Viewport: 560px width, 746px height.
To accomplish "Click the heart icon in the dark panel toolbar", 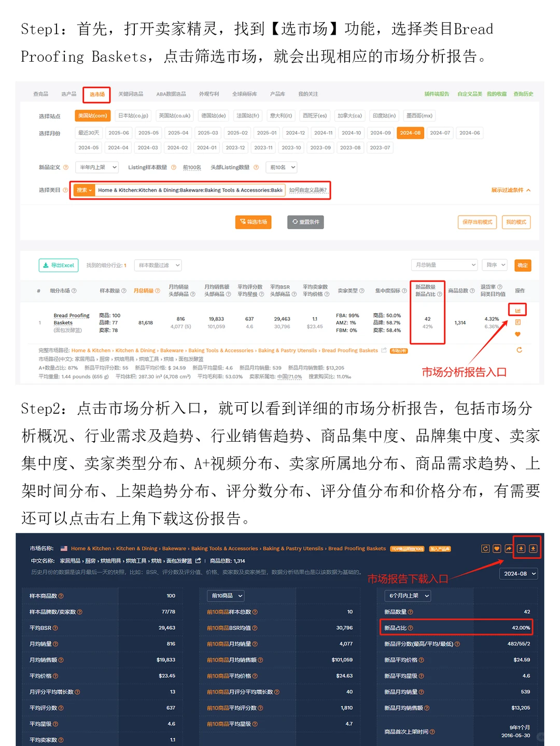I will point(497,548).
